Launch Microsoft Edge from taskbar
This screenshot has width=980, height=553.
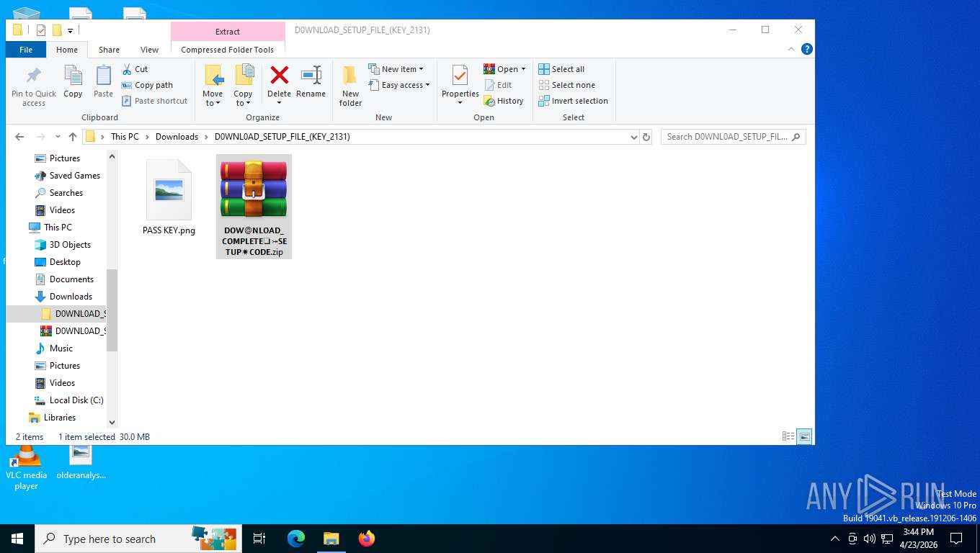point(296,539)
